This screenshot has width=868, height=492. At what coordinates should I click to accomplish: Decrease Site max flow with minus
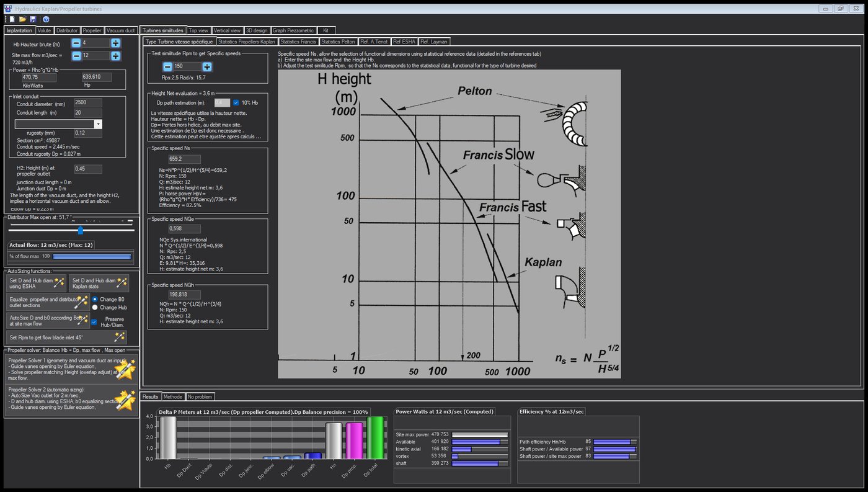[x=76, y=56]
